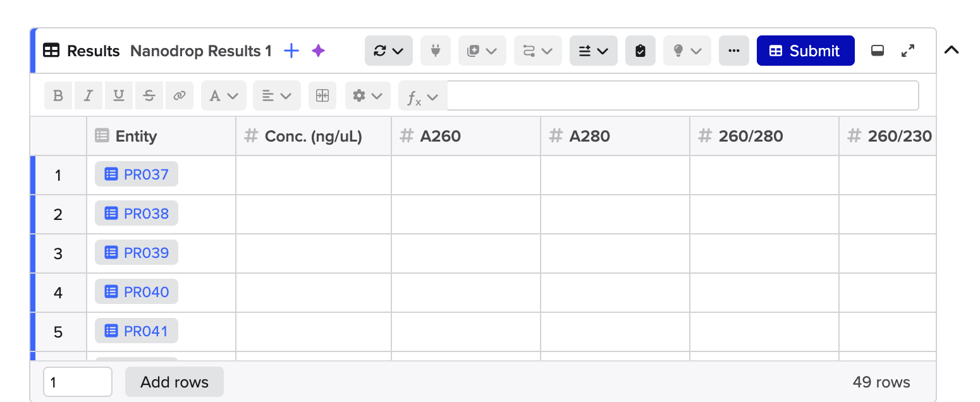Screen dimensions: 980x402
Task: Apply italic formatting
Action: click(88, 95)
